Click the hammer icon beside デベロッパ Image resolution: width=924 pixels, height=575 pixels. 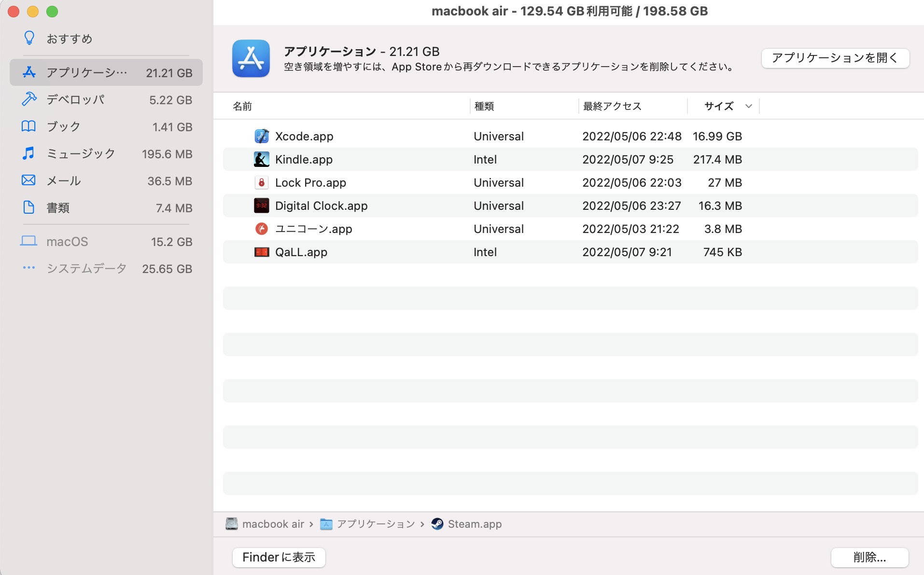point(29,99)
